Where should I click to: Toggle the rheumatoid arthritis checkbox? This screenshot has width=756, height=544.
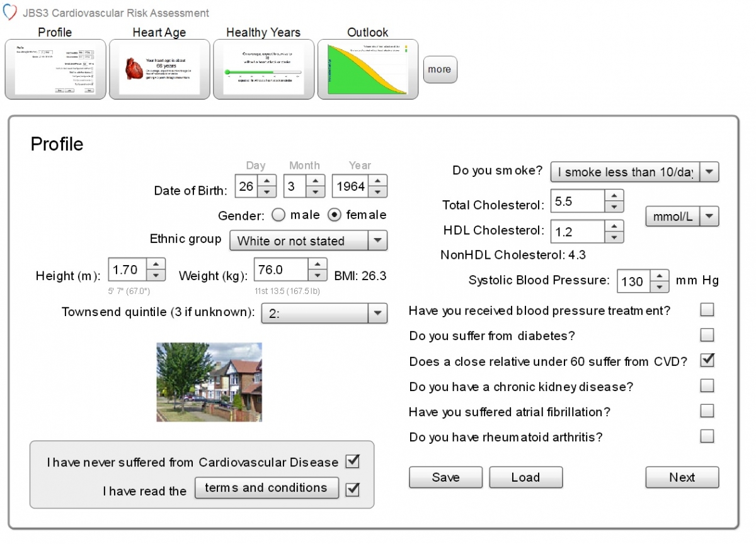[x=707, y=437]
